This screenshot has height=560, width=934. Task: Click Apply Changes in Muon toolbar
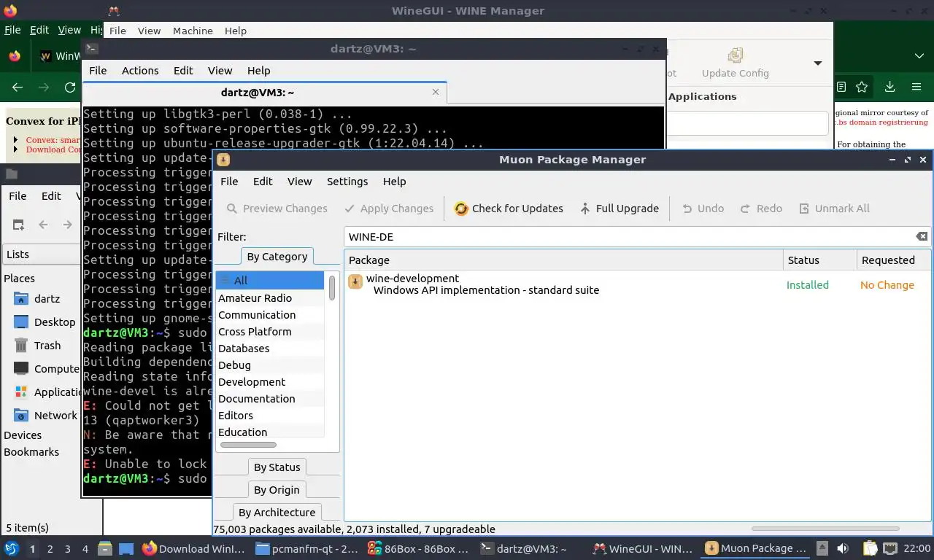coord(388,209)
